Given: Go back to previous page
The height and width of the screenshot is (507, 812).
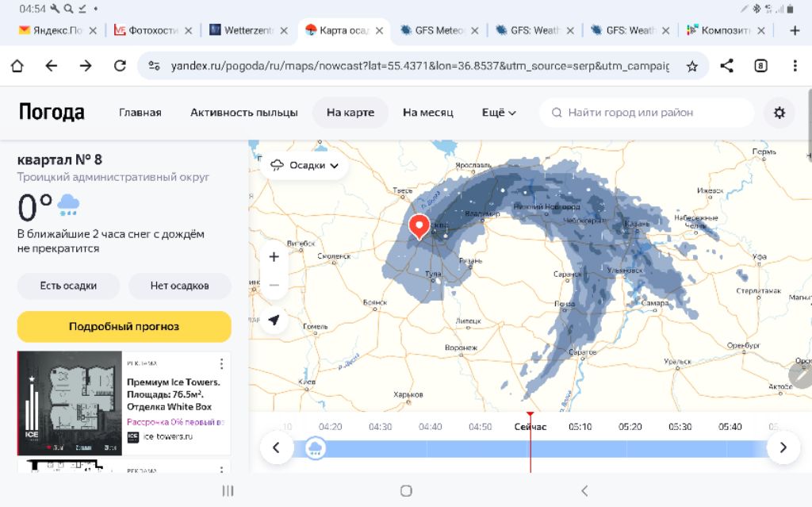Looking at the screenshot, I should coord(52,66).
